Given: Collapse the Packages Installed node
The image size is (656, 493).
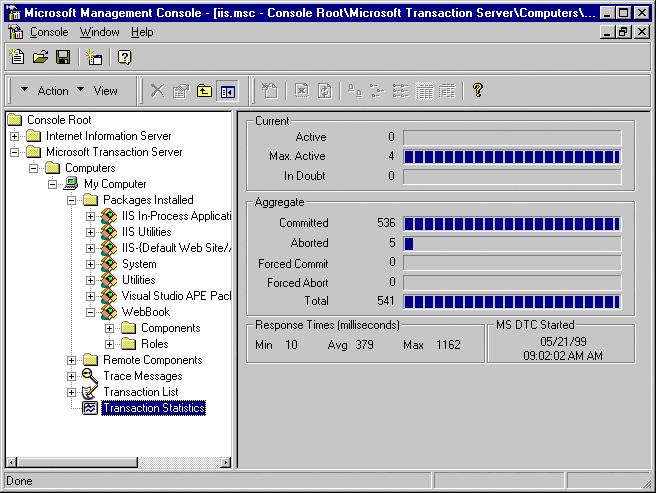Looking at the screenshot, I should [x=72, y=200].
